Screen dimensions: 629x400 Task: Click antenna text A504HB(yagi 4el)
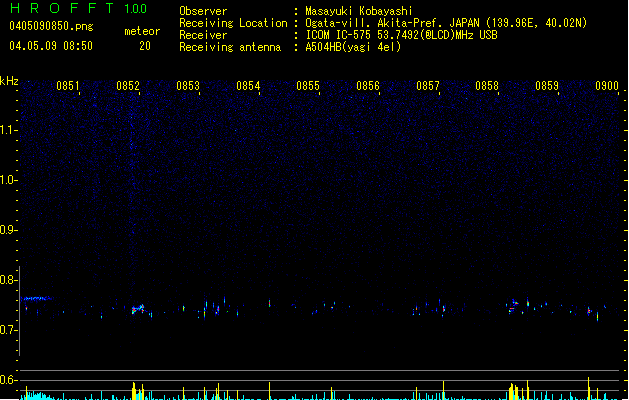click(x=353, y=47)
